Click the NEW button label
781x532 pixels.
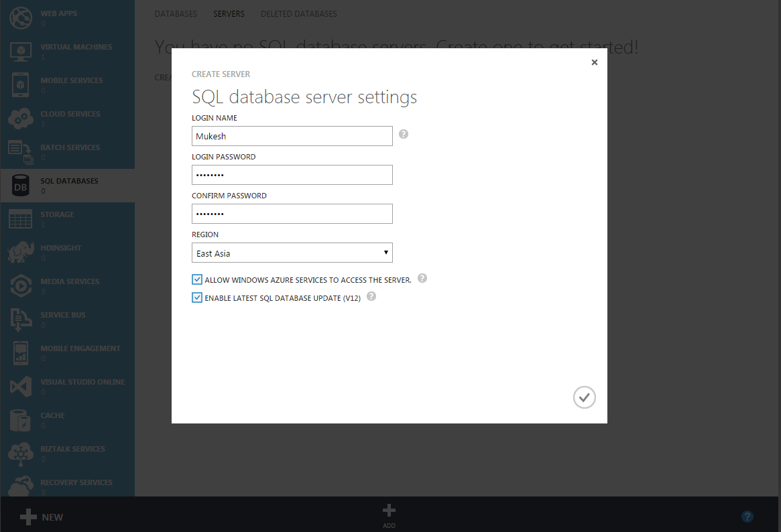point(52,517)
